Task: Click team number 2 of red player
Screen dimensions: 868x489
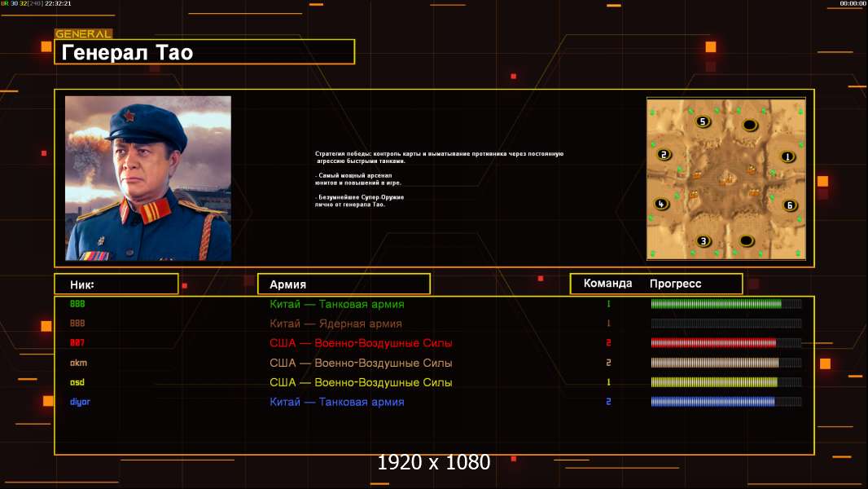Action: tap(608, 343)
